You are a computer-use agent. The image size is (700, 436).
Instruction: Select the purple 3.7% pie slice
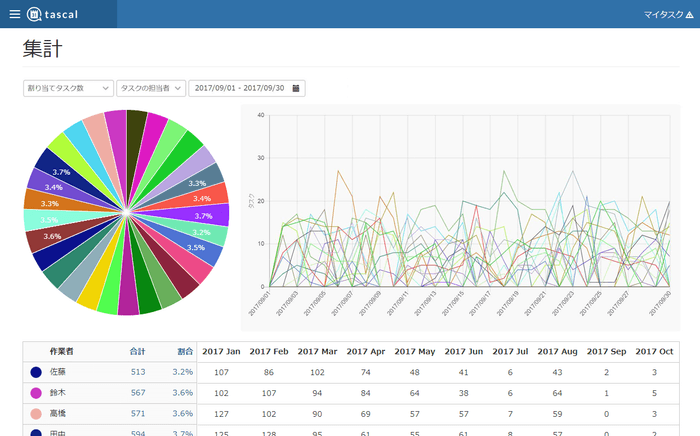pyautogui.click(x=202, y=216)
